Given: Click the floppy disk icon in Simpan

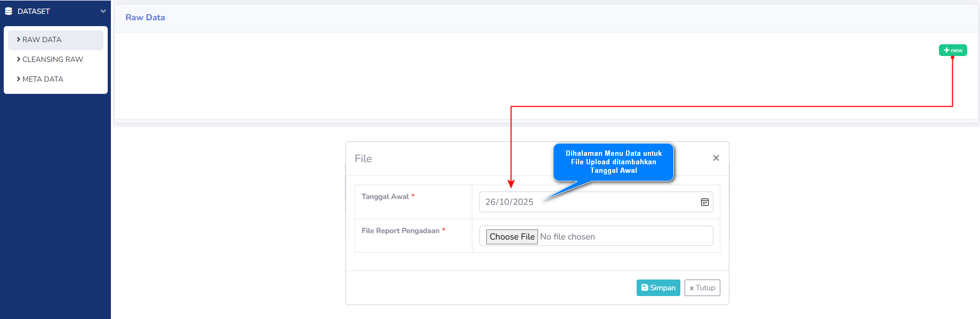Looking at the screenshot, I should pos(645,288).
